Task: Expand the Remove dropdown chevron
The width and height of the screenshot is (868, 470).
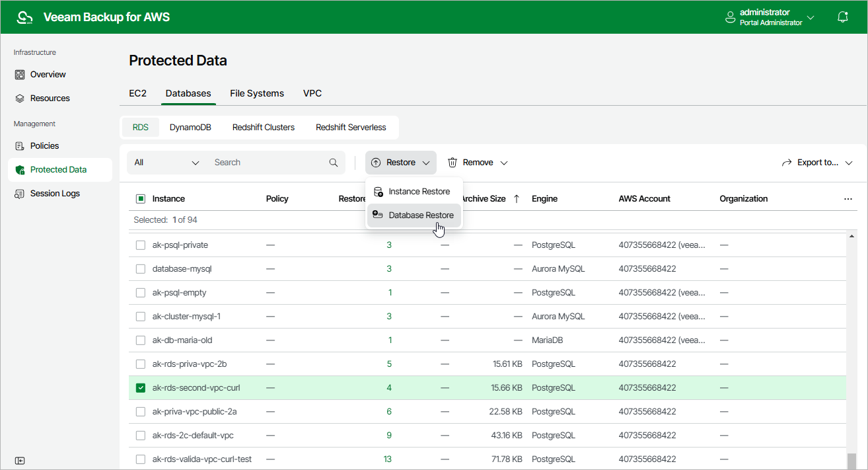Action: (x=504, y=163)
